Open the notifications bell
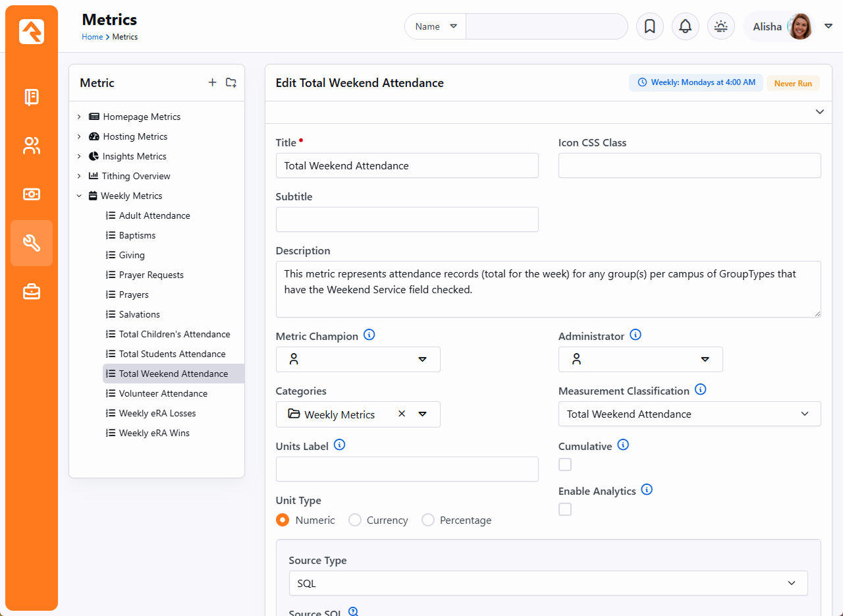 685,26
